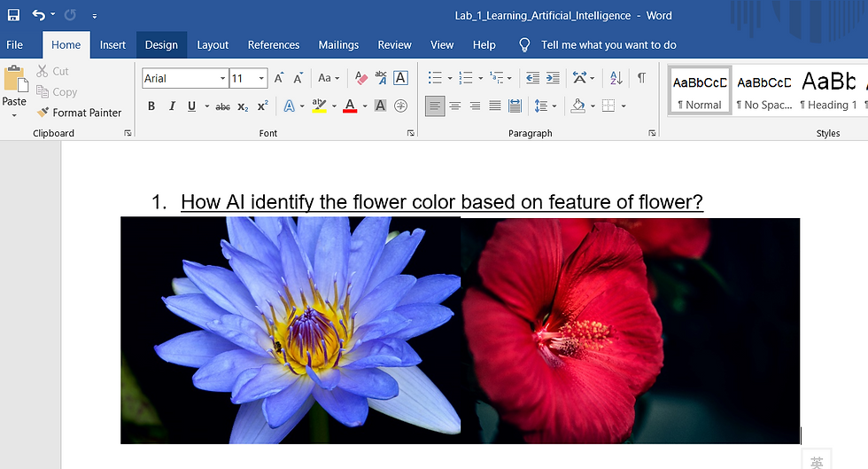Apply red font color
868x469 pixels.
[350, 106]
